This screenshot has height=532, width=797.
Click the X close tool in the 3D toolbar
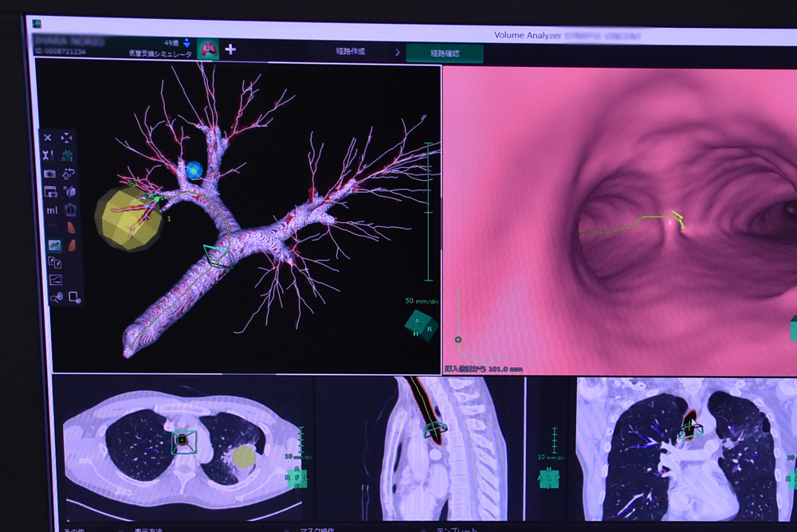pos(48,138)
